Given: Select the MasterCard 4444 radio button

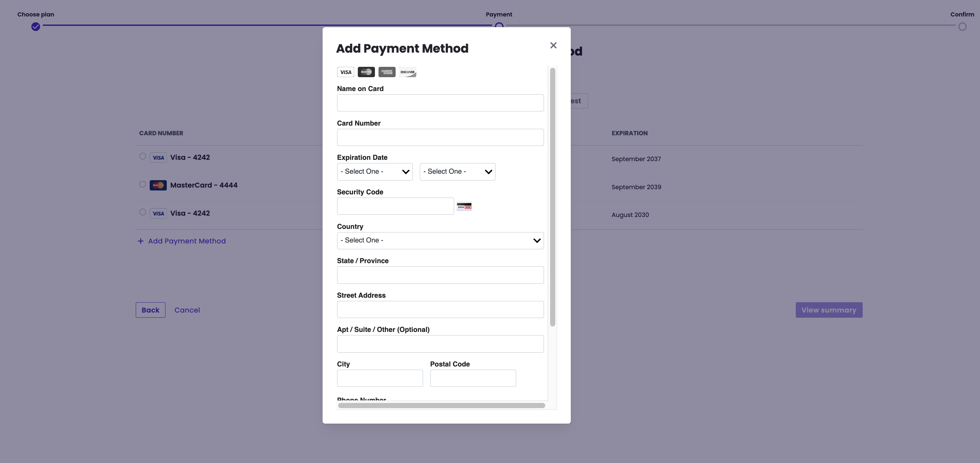Looking at the screenshot, I should [x=143, y=184].
